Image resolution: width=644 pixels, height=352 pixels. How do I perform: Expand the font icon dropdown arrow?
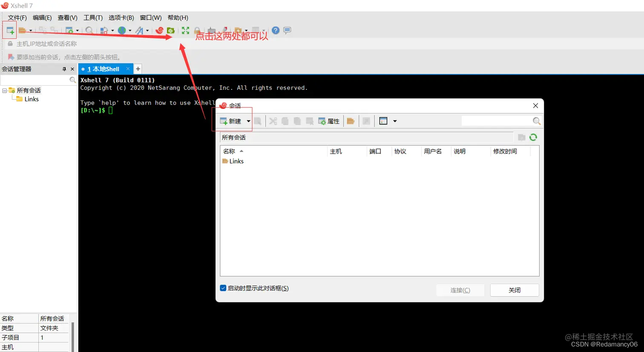click(x=147, y=31)
